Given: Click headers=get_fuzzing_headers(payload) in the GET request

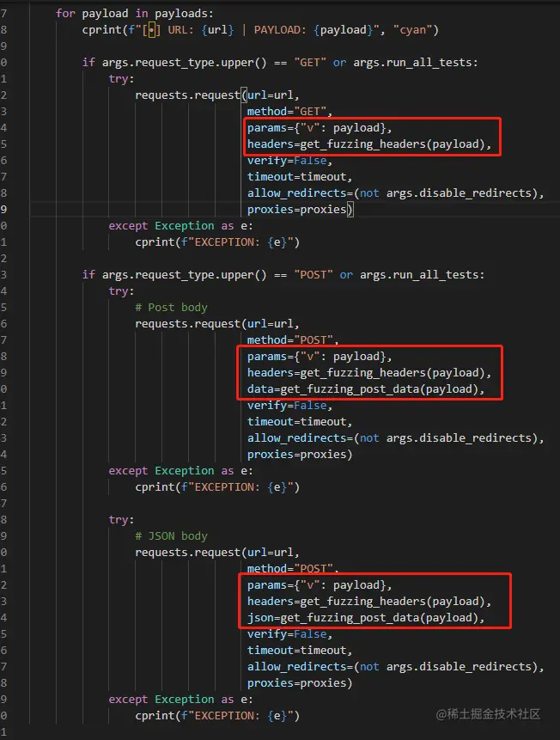Looking at the screenshot, I should click(x=369, y=144).
